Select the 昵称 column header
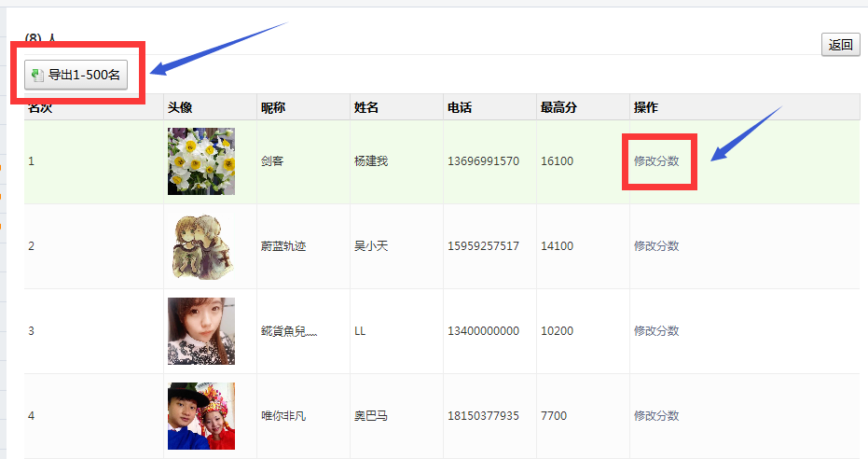868x459 pixels. click(273, 108)
